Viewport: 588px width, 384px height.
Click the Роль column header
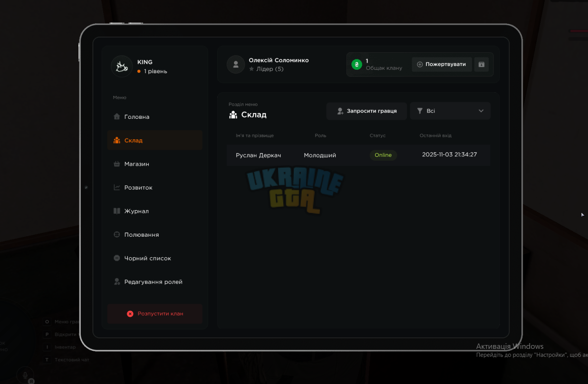[320, 135]
